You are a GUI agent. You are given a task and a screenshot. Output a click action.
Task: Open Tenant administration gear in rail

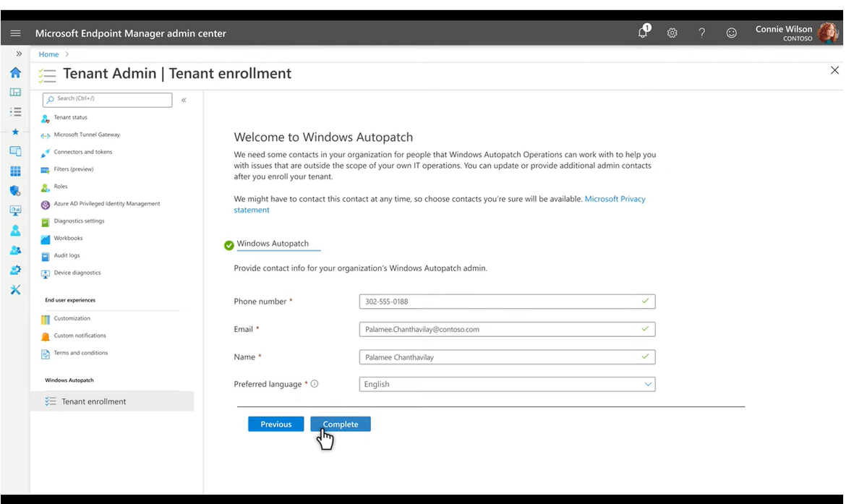coord(16,270)
